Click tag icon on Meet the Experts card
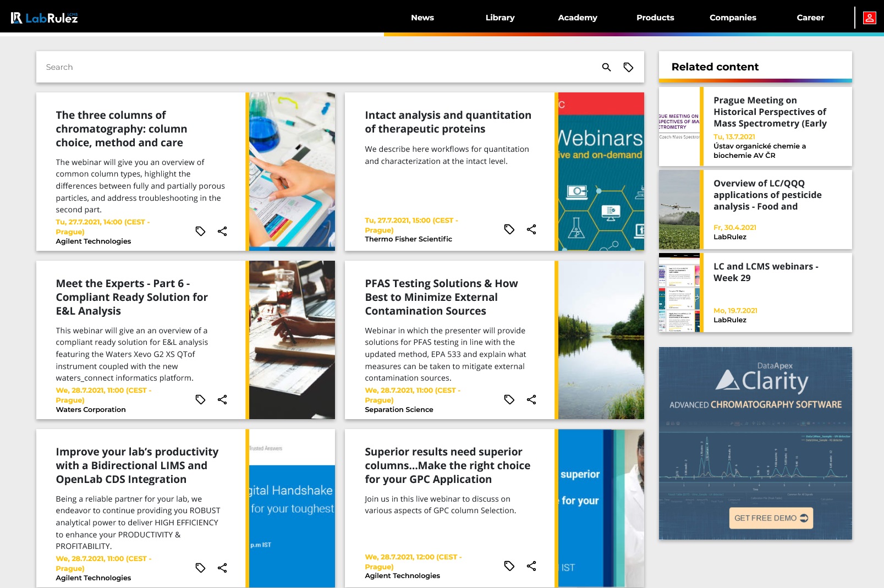Viewport: 884px width, 588px height. point(200,399)
